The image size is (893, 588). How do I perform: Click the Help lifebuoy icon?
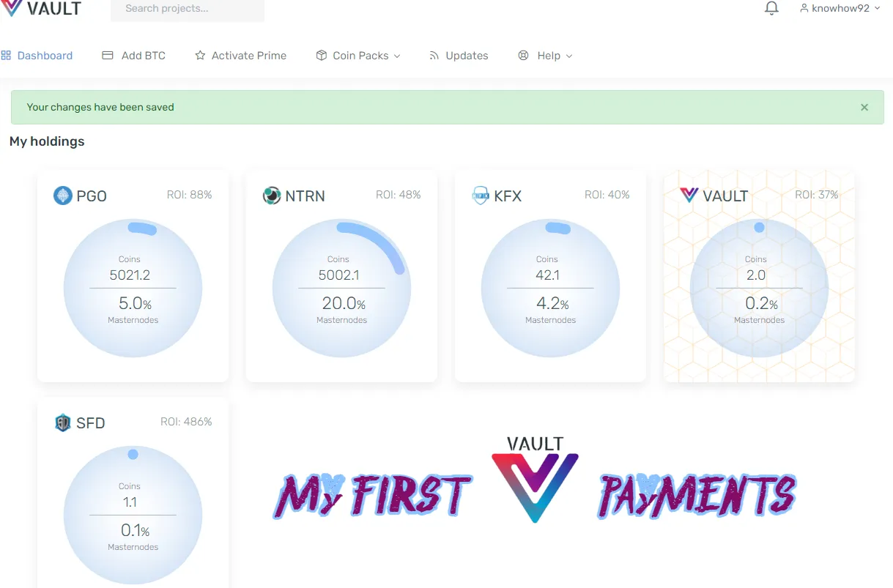coord(523,56)
